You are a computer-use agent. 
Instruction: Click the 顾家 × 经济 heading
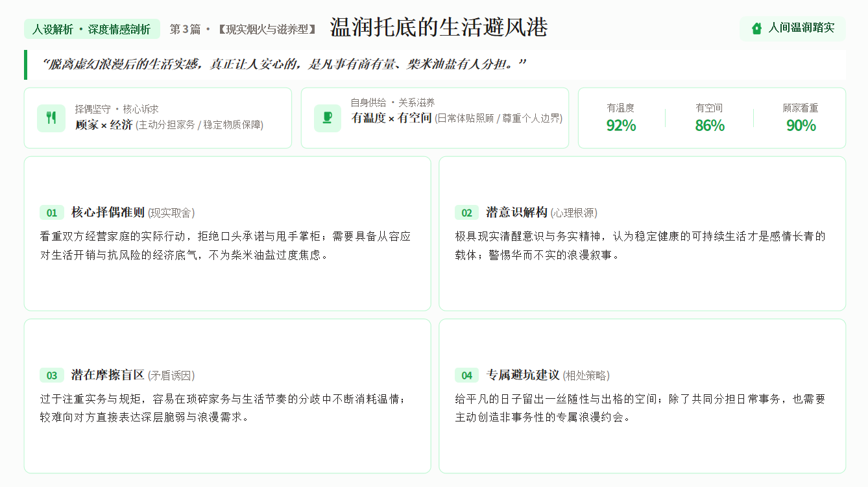(104, 125)
